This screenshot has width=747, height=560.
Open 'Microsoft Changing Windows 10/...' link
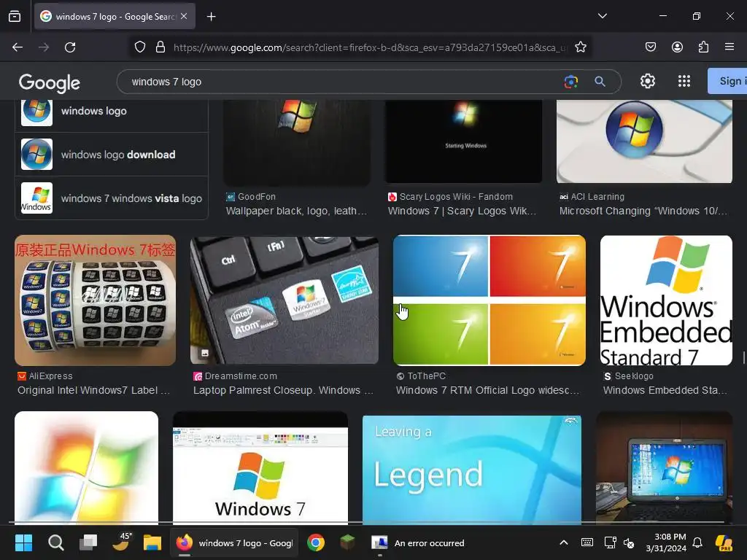point(643,211)
